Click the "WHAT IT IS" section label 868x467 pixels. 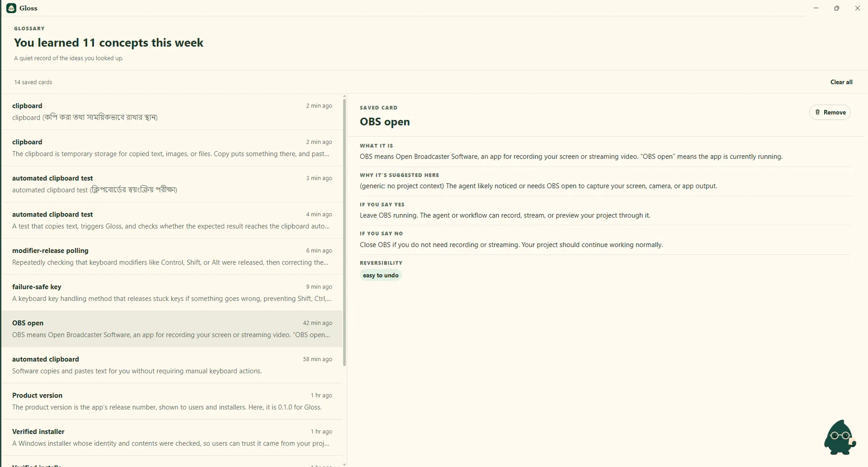point(377,146)
